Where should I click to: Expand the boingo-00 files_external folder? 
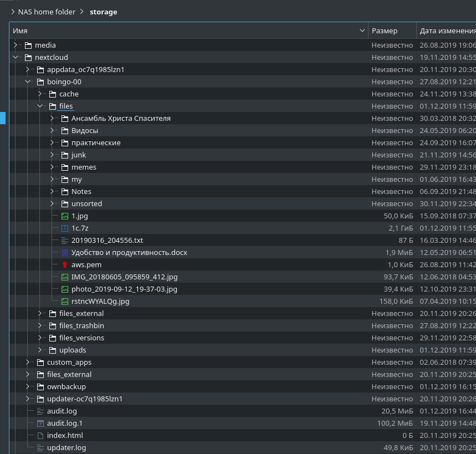[40, 313]
